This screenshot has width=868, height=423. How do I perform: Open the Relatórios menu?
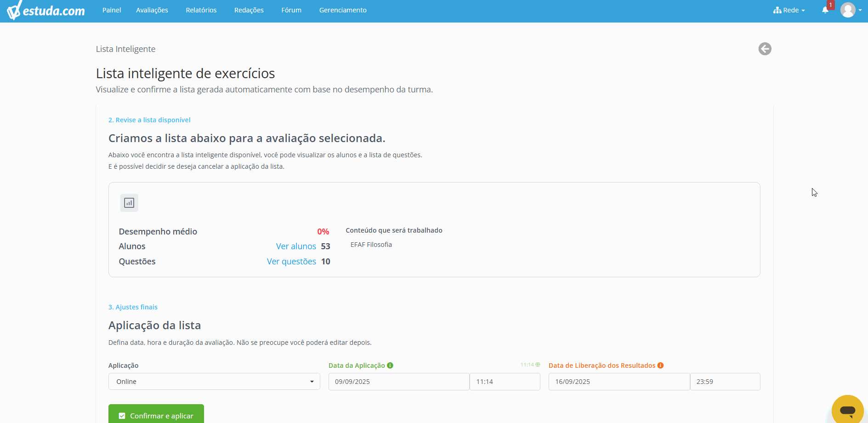pos(201,10)
